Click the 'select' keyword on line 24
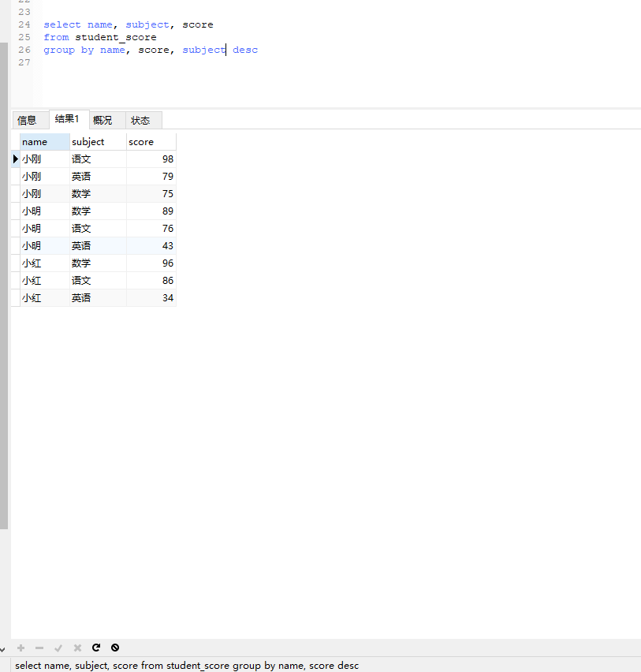641x672 pixels. coord(62,25)
